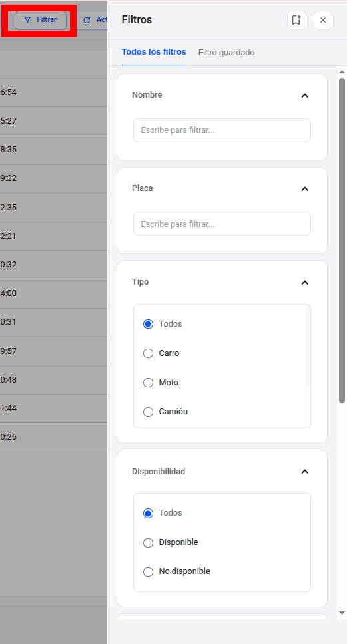Open the Todos los filtros tab
The image size is (347, 644).
click(x=154, y=52)
